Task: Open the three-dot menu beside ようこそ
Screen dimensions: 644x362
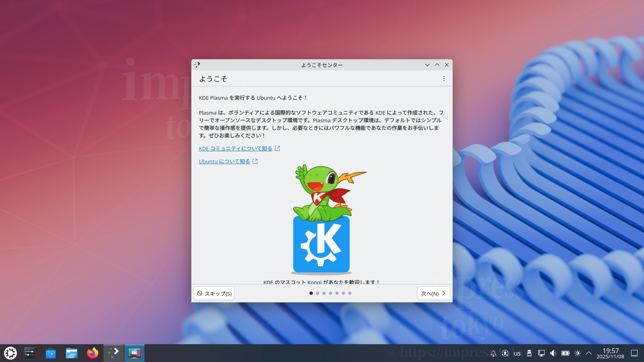Action: pyautogui.click(x=444, y=79)
